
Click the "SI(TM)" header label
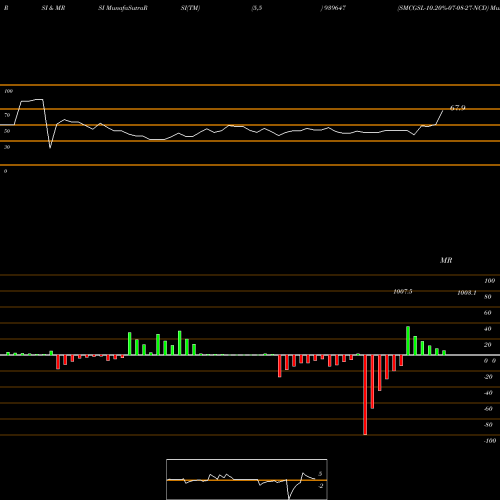[x=190, y=8]
